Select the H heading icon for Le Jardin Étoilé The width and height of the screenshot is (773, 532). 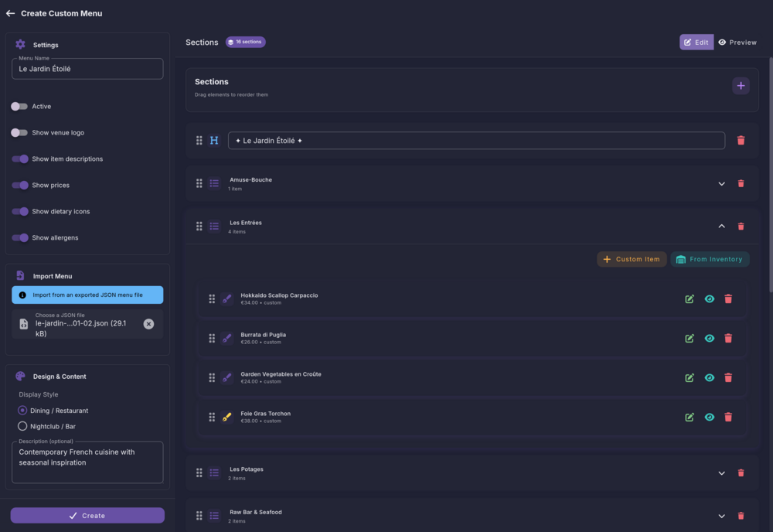[214, 140]
